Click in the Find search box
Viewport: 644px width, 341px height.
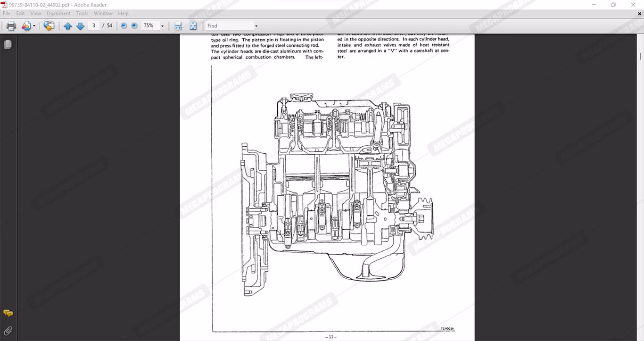(229, 26)
